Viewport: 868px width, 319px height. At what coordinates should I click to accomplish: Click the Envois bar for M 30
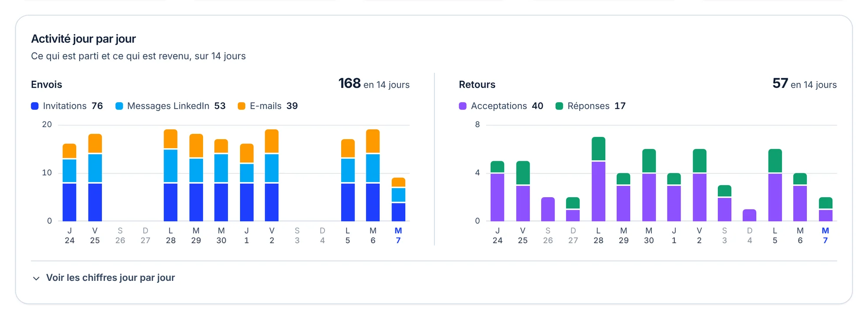221,180
